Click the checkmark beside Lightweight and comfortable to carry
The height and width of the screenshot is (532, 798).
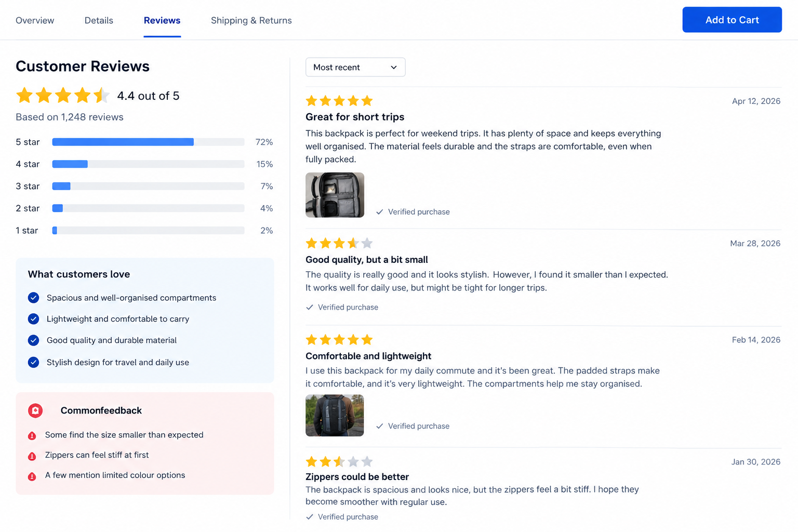click(34, 319)
